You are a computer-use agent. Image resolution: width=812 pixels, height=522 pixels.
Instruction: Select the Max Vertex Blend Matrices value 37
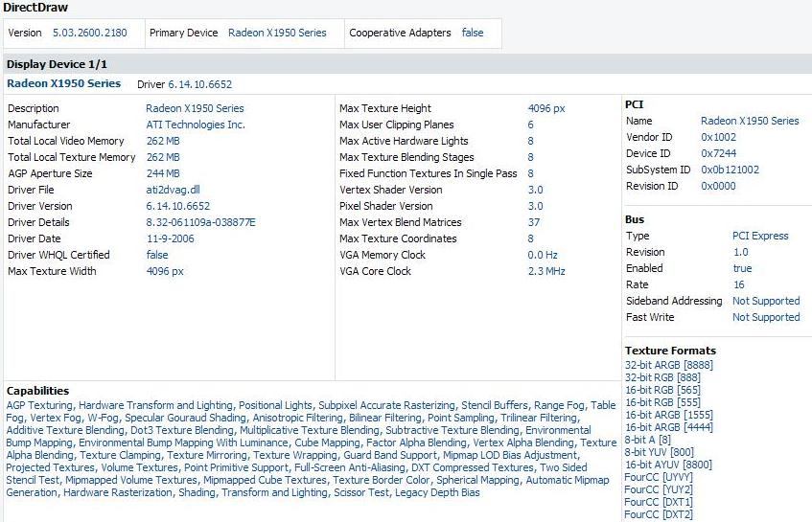(533, 222)
